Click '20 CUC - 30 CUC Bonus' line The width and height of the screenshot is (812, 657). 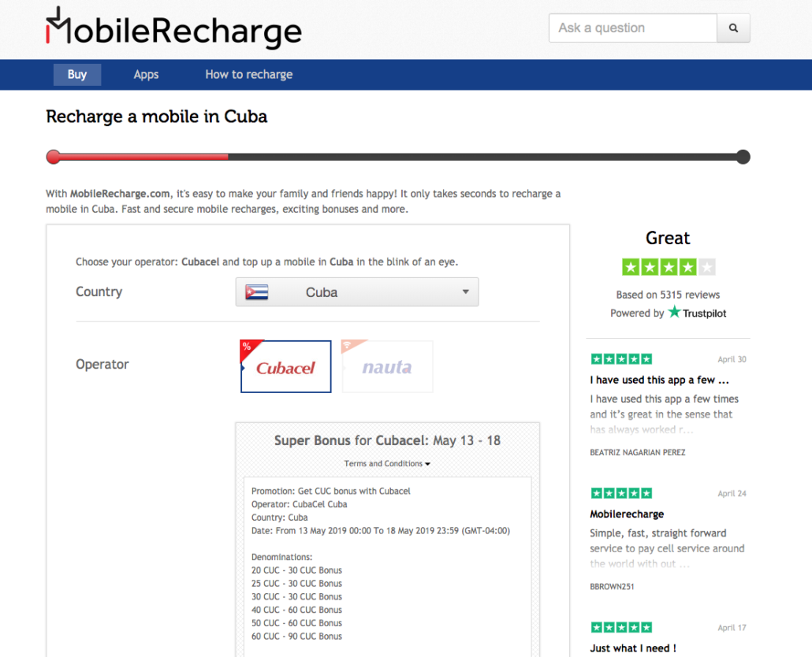coord(296,570)
